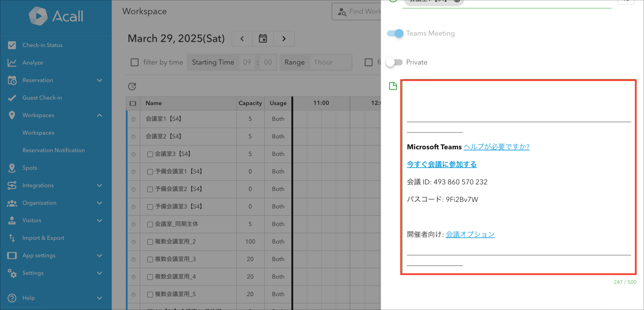Check the box for 複数会議室用_4

[150, 277]
